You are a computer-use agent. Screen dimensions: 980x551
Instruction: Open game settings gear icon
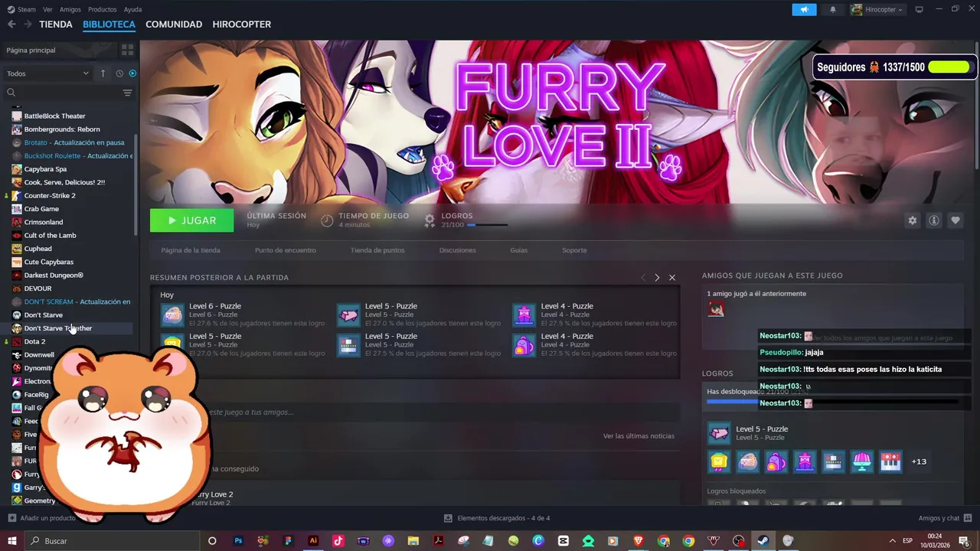click(x=912, y=220)
